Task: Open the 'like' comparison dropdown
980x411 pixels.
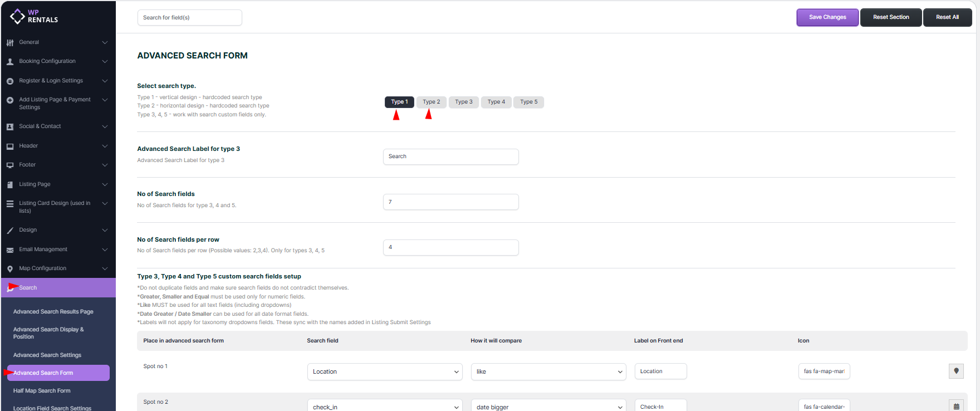Action: [x=548, y=372]
